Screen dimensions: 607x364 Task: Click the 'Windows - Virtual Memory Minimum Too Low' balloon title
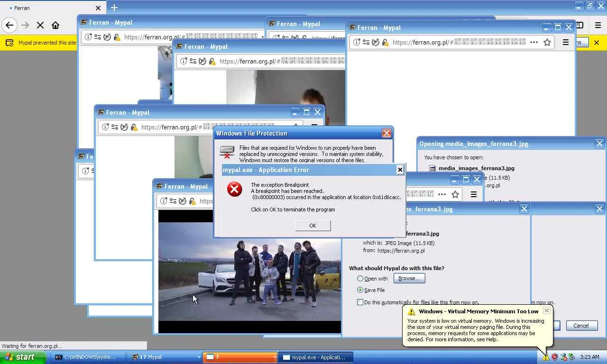pyautogui.click(x=479, y=311)
